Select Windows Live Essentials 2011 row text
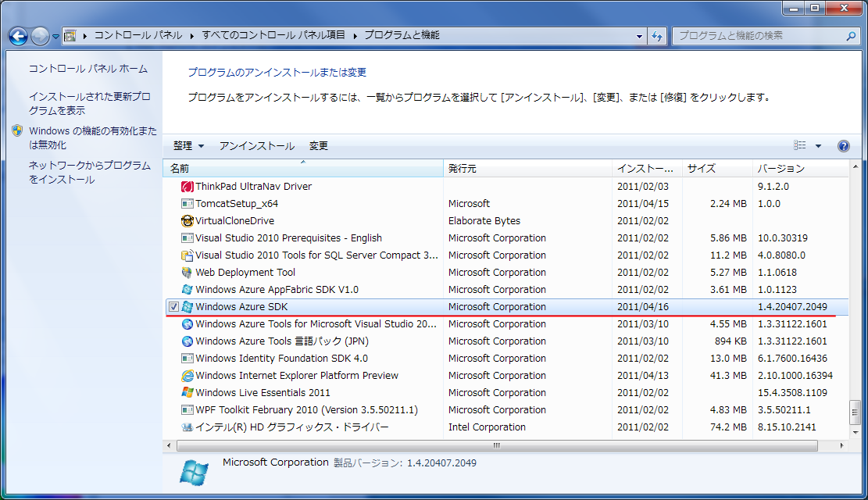 pos(263,393)
